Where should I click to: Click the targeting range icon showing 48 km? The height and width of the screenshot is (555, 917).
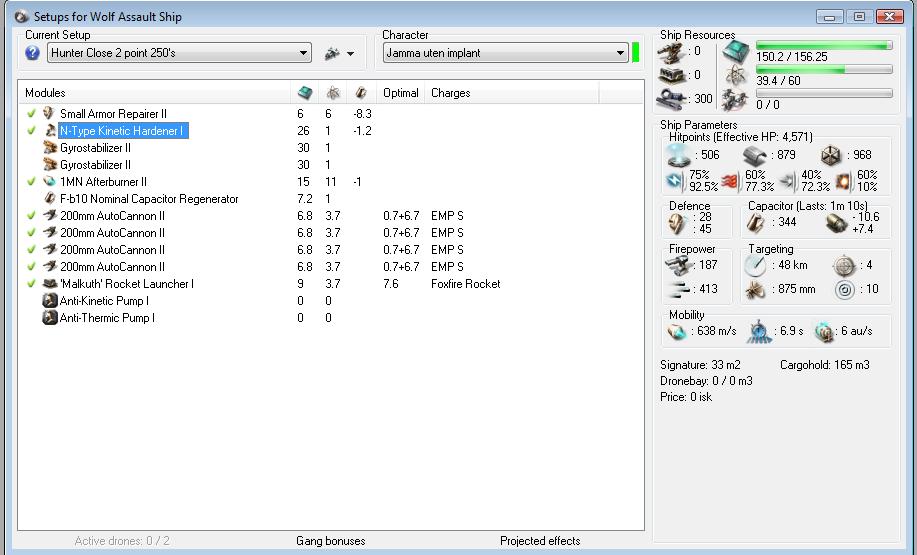coord(755,266)
